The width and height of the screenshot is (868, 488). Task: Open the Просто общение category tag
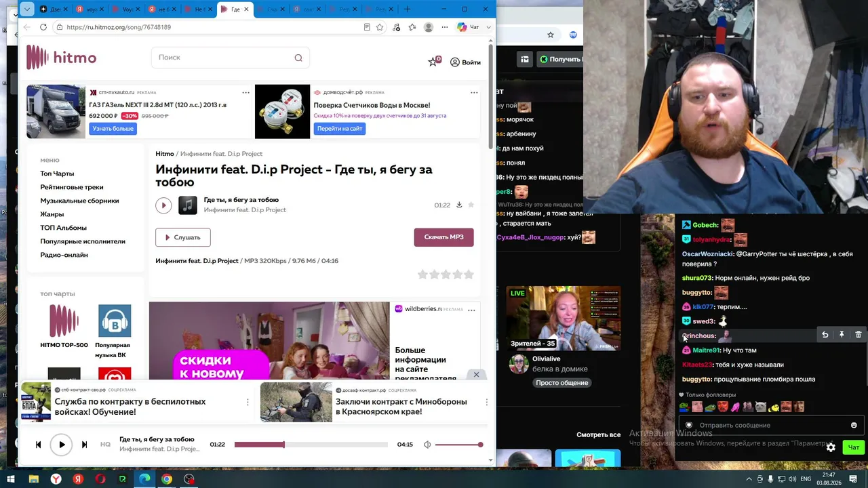coord(561,383)
